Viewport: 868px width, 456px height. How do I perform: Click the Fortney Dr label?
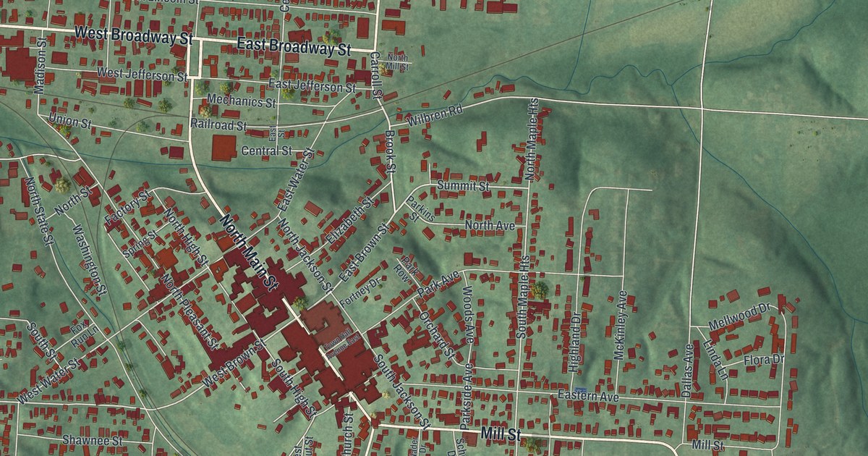tap(359, 292)
